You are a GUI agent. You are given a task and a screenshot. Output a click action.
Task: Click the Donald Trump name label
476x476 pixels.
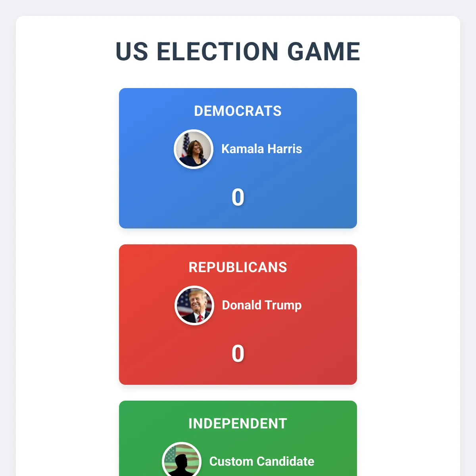coord(261,305)
